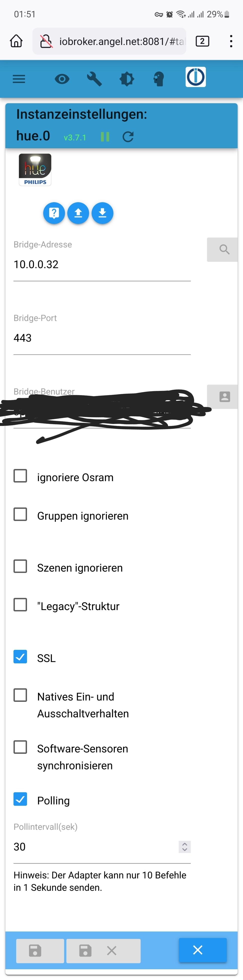Tick the Szenen ignorieren checkbox
This screenshot has height=980, width=243.
point(20,566)
